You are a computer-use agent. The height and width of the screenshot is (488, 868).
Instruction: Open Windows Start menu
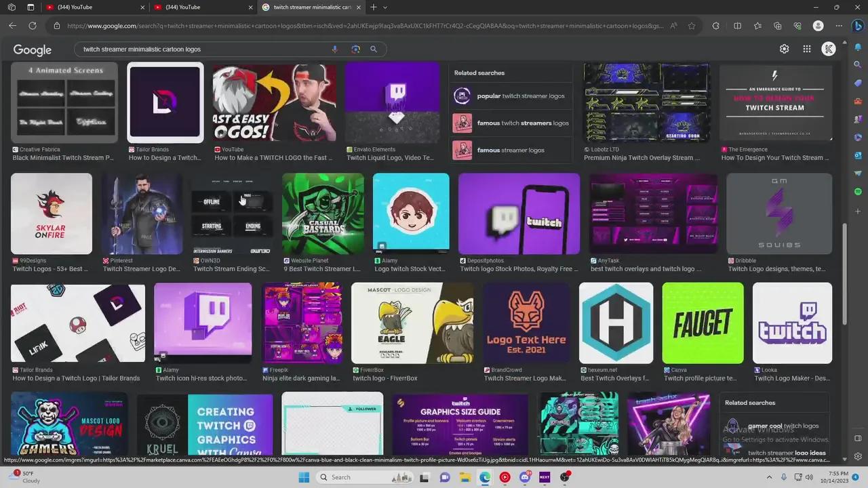304,477
